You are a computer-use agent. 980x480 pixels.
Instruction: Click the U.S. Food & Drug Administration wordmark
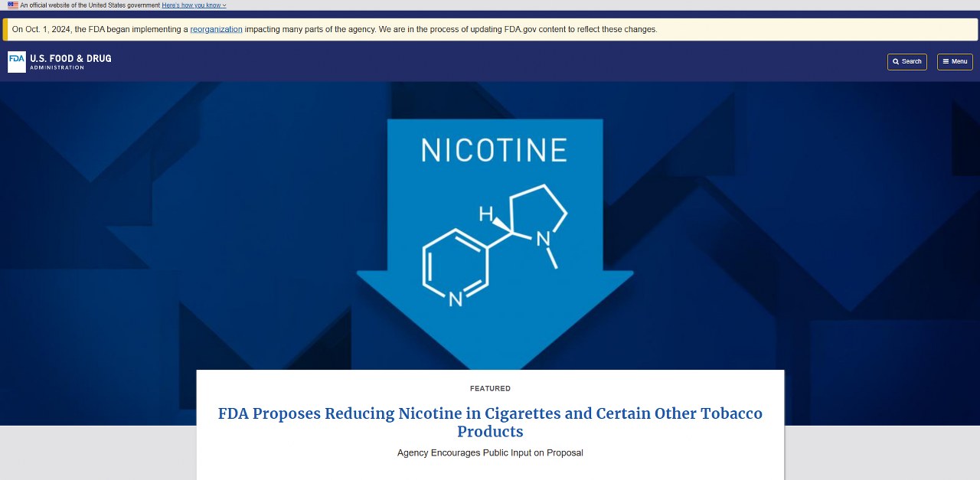coord(70,62)
